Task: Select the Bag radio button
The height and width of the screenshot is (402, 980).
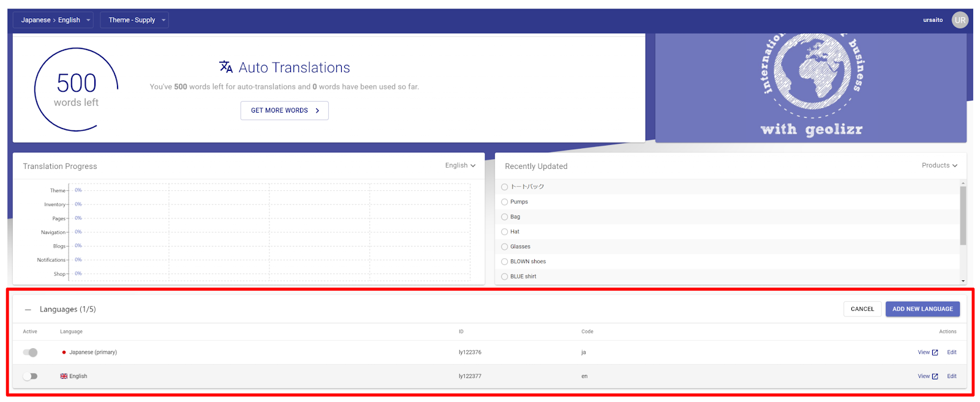Action: click(505, 217)
